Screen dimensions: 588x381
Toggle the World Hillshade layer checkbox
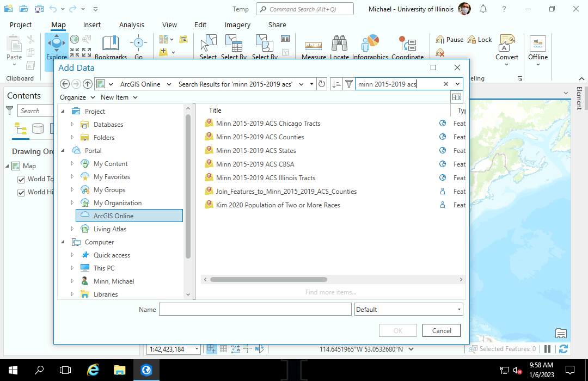point(22,192)
